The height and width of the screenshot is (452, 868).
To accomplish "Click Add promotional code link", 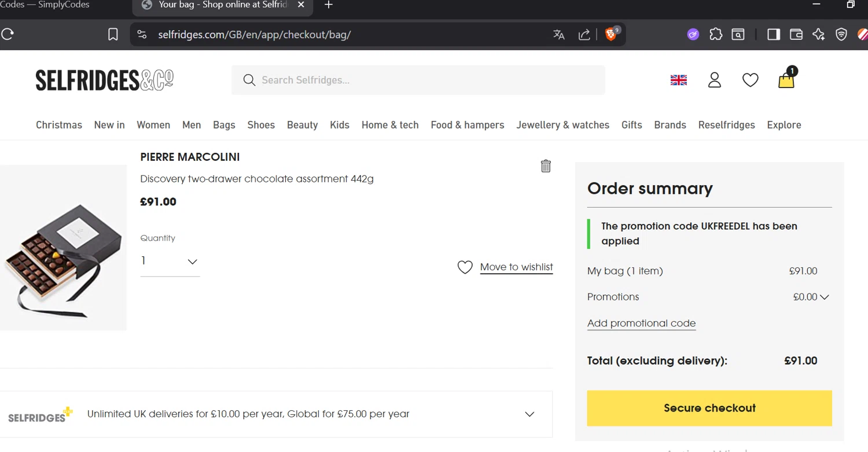I will coord(641,324).
